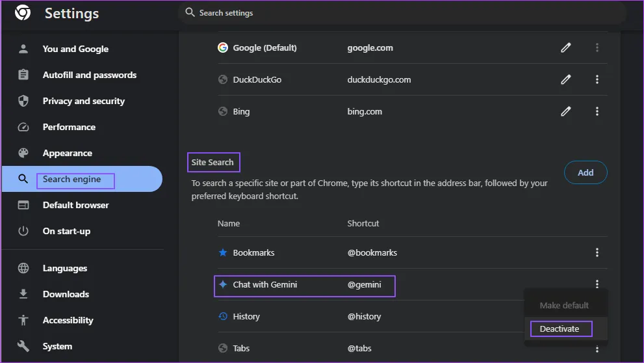Click the Shortcut column header
The width and height of the screenshot is (644, 363).
click(x=363, y=224)
